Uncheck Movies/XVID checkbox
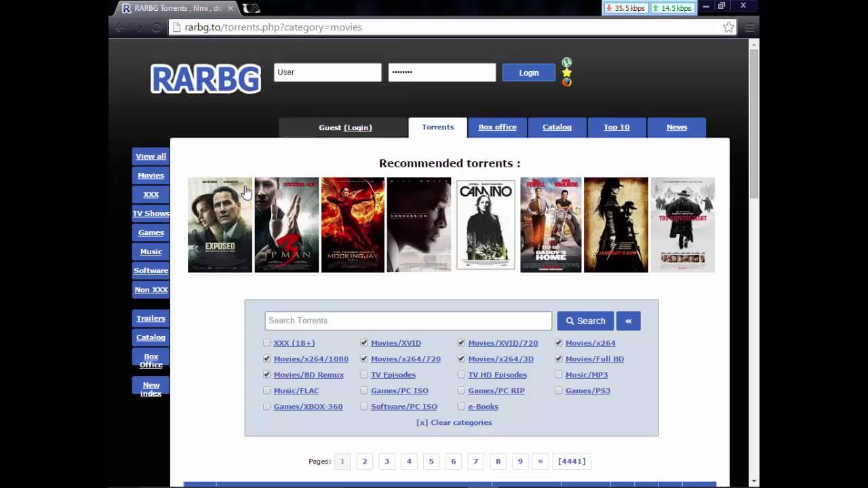 [x=364, y=343]
